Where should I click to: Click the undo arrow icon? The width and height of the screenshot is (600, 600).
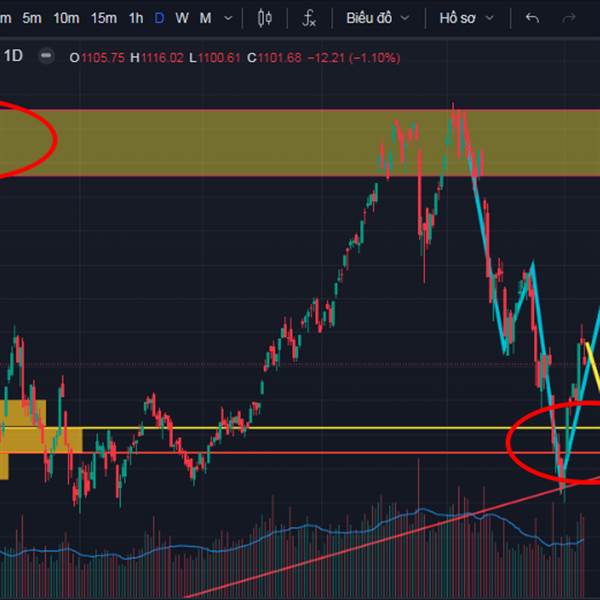click(x=532, y=18)
